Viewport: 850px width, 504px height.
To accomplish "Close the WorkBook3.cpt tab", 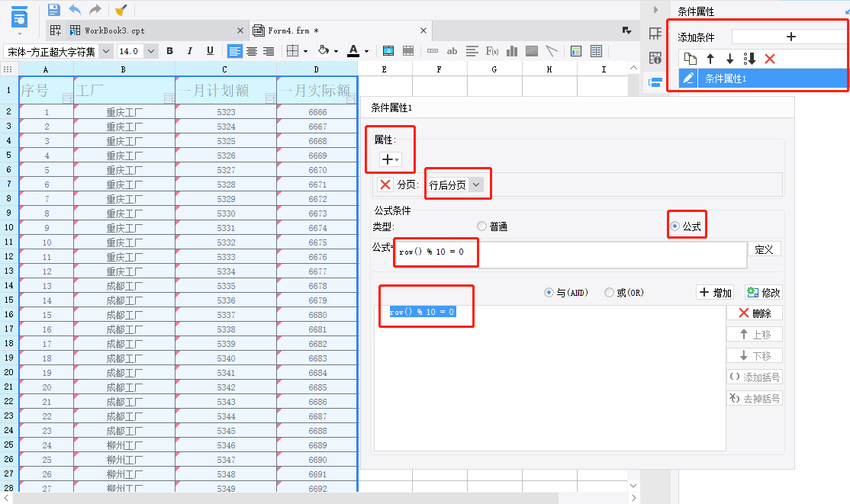I will tap(240, 30).
